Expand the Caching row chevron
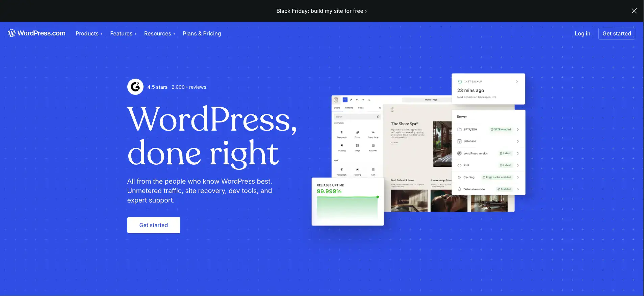Screen dimensions: 644x296 coord(518,177)
